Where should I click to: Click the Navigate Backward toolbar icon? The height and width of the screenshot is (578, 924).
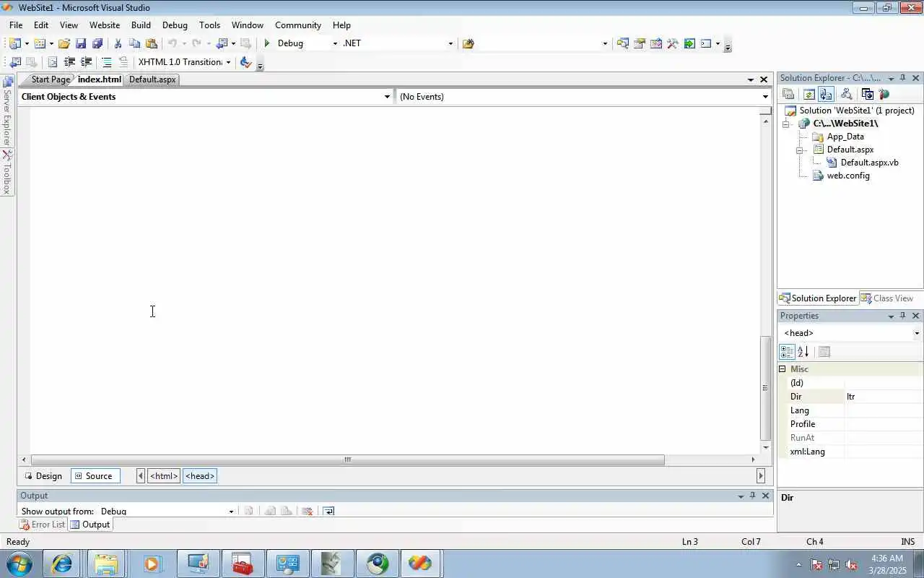tap(222, 43)
